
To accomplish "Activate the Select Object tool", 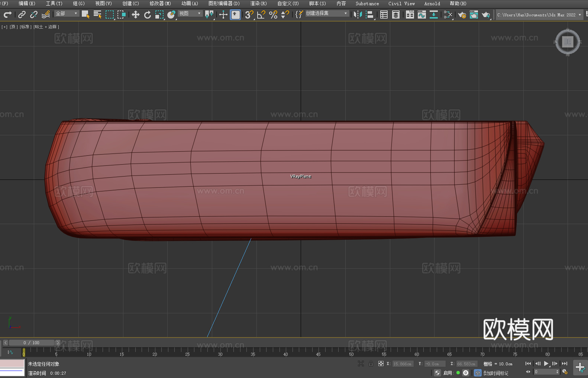I will coord(85,14).
